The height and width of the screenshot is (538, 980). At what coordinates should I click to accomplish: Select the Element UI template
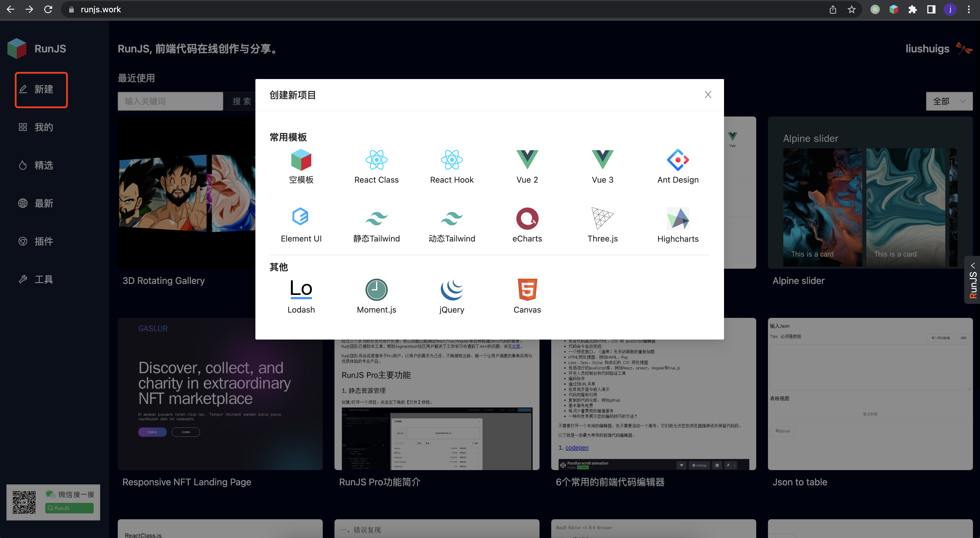coord(301,225)
